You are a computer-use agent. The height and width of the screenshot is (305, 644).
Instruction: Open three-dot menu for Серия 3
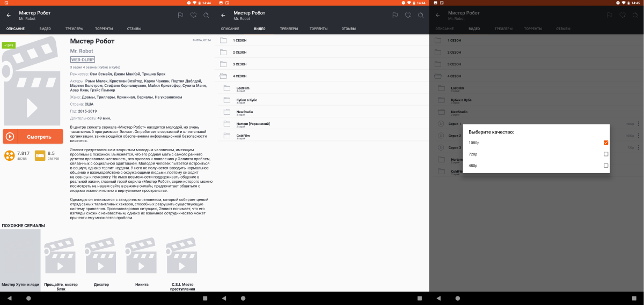[x=639, y=147]
